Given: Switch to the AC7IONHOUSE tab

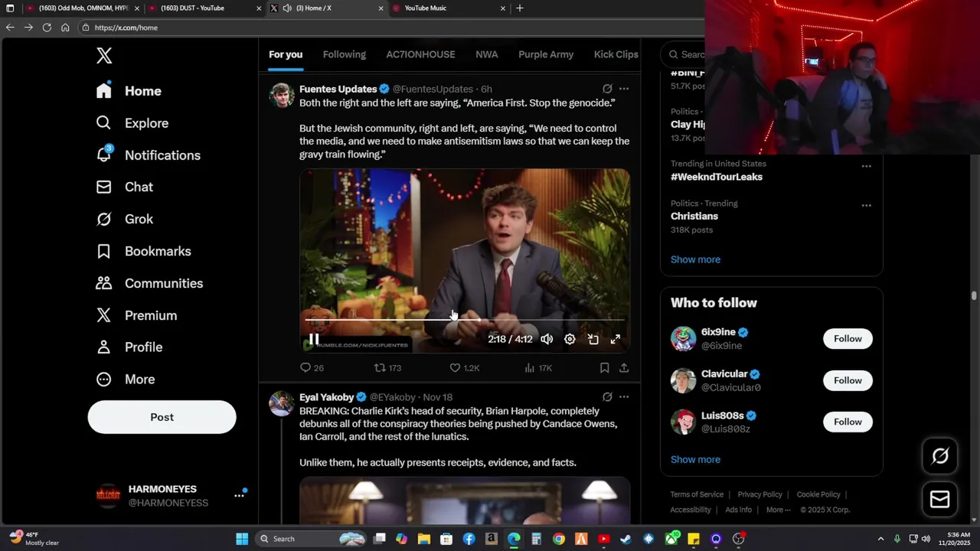Looking at the screenshot, I should (x=420, y=54).
